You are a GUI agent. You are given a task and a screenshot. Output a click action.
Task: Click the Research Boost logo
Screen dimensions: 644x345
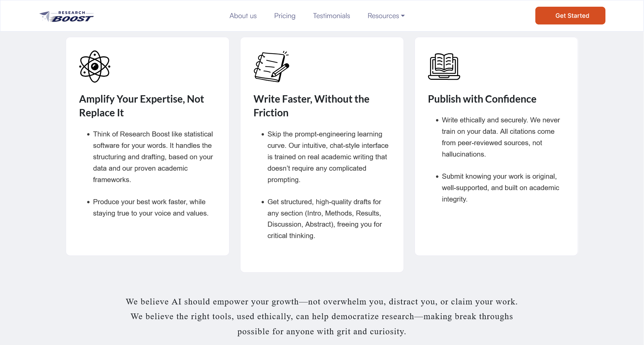click(x=66, y=16)
